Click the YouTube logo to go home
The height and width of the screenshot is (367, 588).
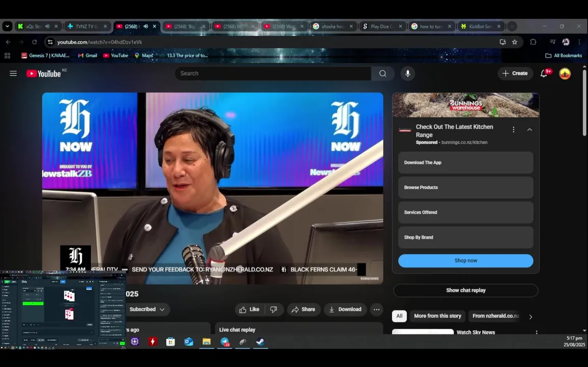(x=44, y=73)
